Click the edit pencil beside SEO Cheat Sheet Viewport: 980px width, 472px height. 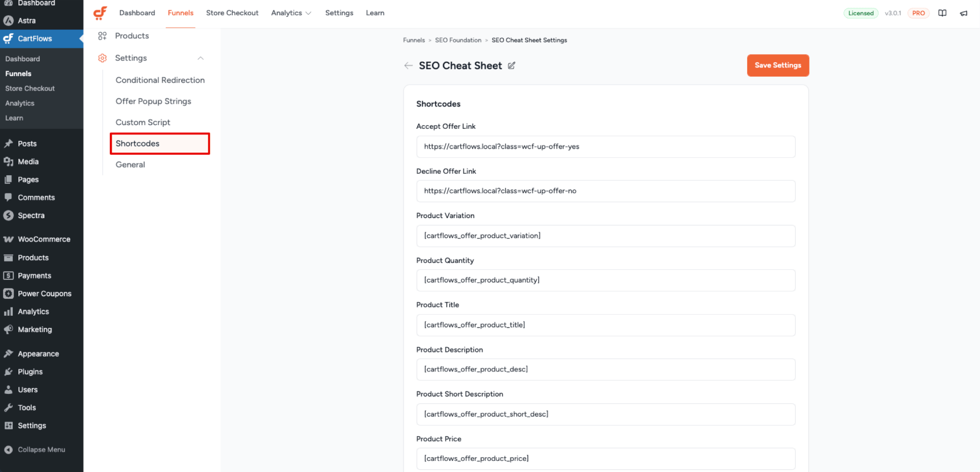click(x=511, y=65)
